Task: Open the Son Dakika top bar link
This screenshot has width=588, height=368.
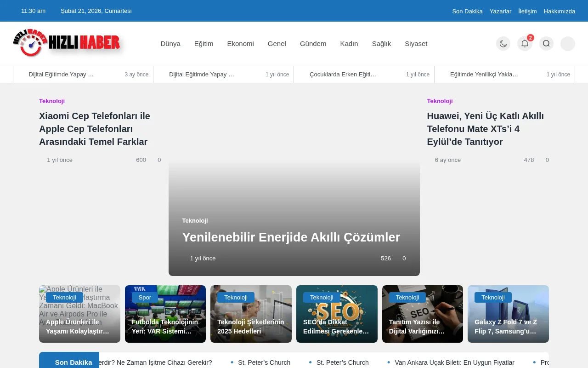Action: [x=467, y=11]
